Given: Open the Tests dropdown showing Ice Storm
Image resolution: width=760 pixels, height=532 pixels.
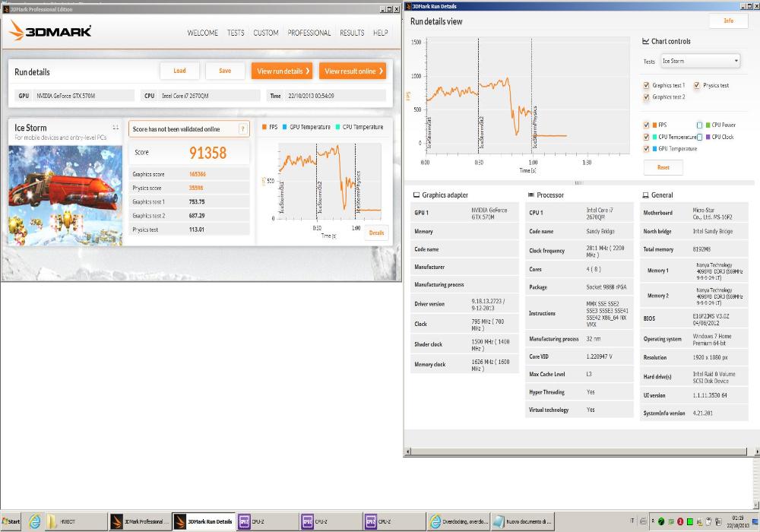Looking at the screenshot, I should (701, 61).
